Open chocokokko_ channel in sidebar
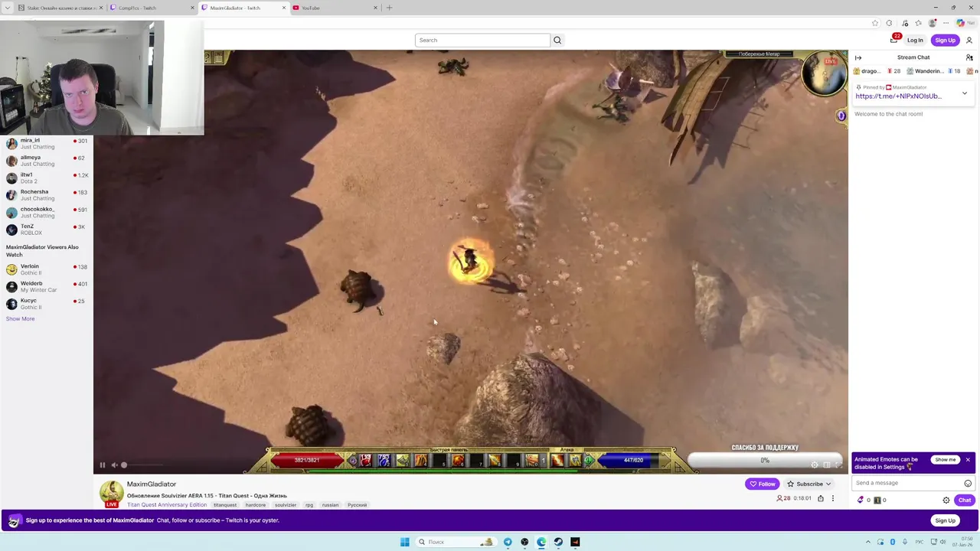The height and width of the screenshot is (551, 980). [47, 212]
